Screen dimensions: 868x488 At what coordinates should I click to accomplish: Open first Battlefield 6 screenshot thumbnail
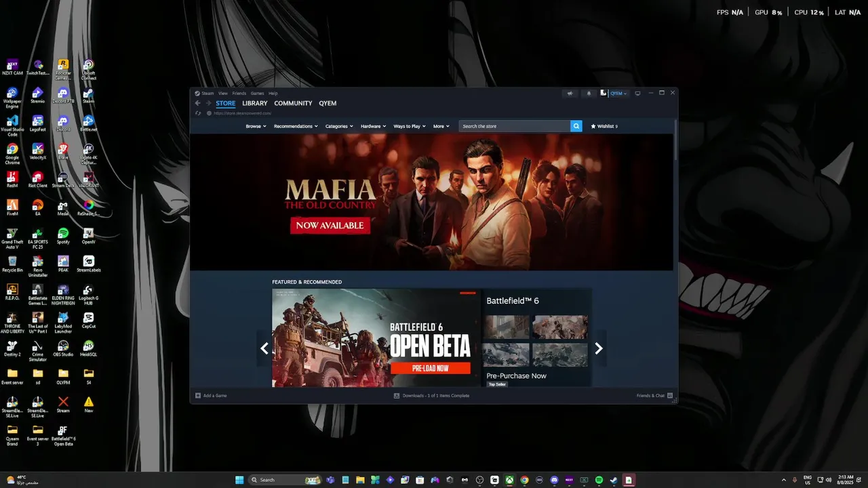click(507, 327)
